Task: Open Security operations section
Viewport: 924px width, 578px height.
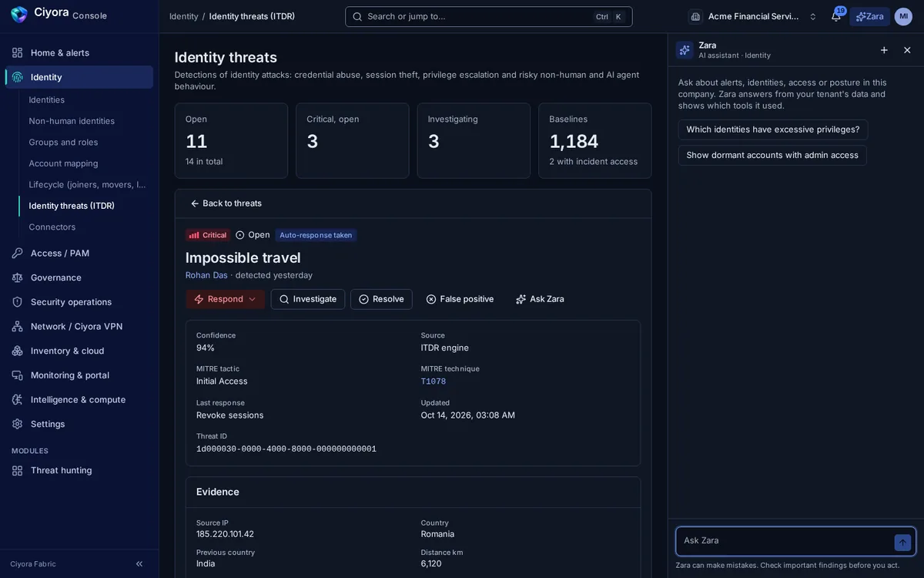Action: coord(79,302)
